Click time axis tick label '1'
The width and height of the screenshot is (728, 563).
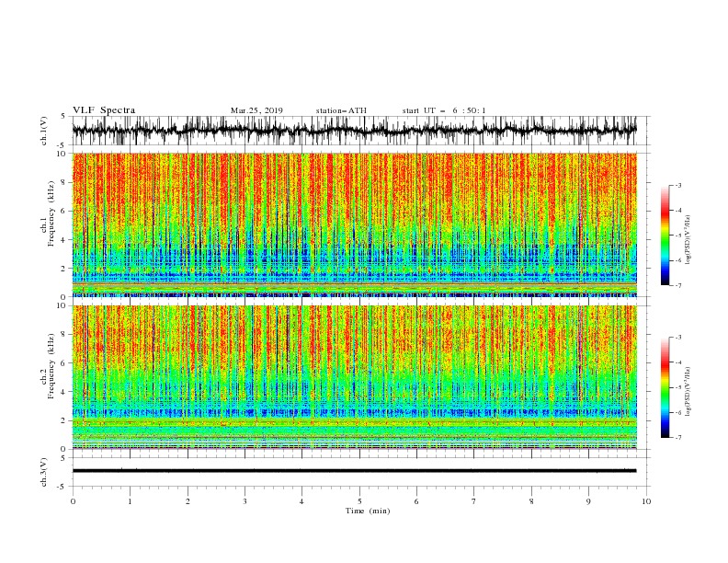[x=130, y=501]
